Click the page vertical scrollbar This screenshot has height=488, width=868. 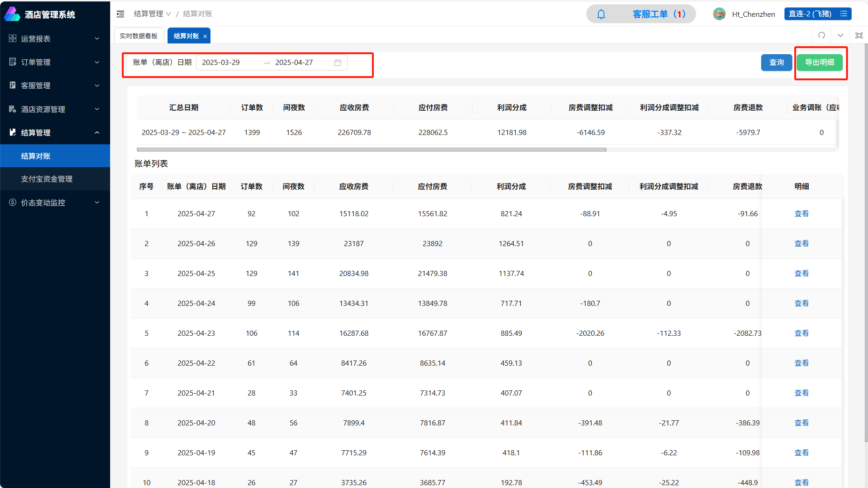point(866,243)
